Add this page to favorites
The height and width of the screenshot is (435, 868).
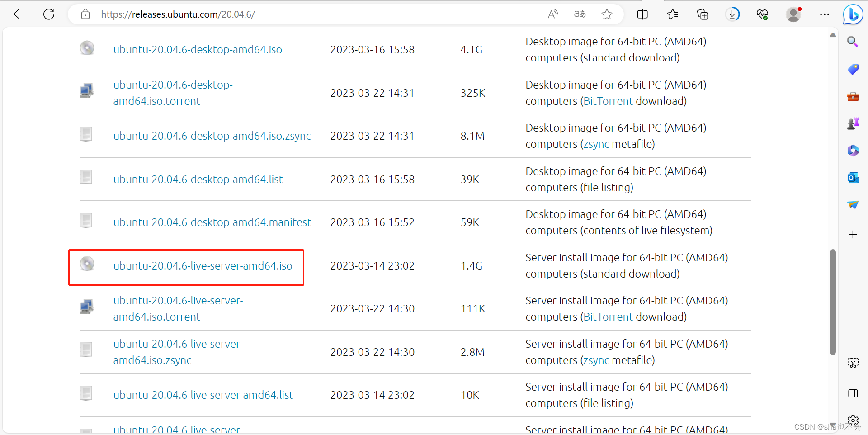click(607, 14)
